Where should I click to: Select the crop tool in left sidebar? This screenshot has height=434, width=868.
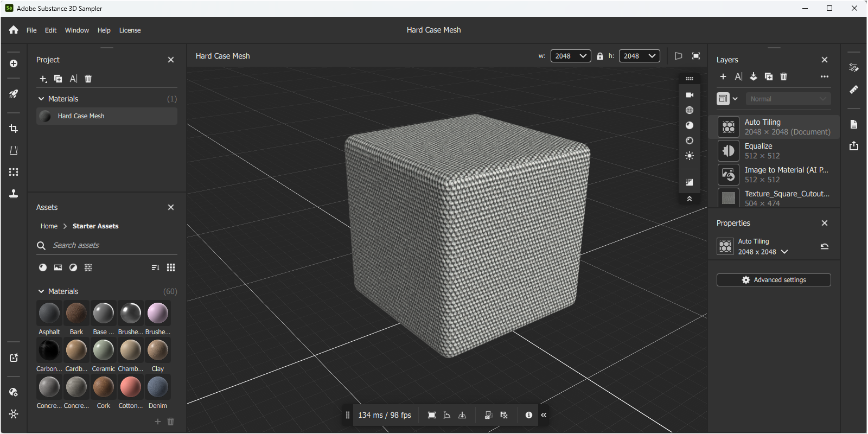14,129
